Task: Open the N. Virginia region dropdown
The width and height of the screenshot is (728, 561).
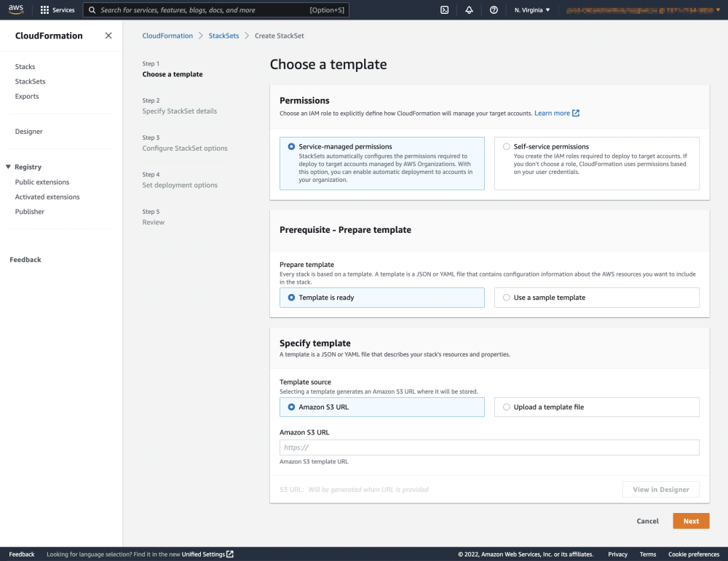Action: (532, 10)
